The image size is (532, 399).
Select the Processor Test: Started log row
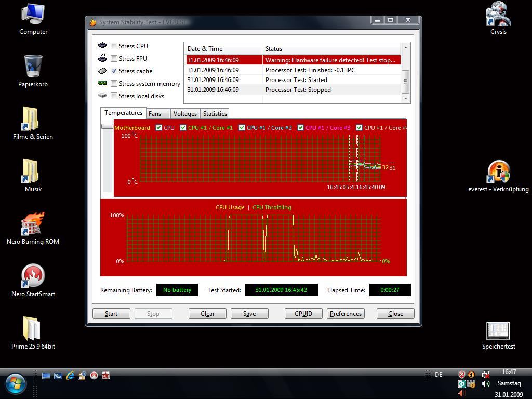tap(293, 79)
